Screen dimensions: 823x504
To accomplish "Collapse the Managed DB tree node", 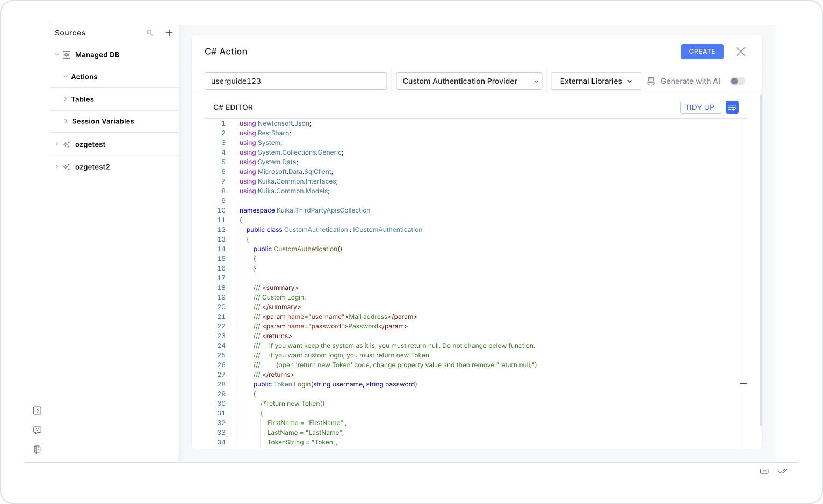I will pos(57,55).
